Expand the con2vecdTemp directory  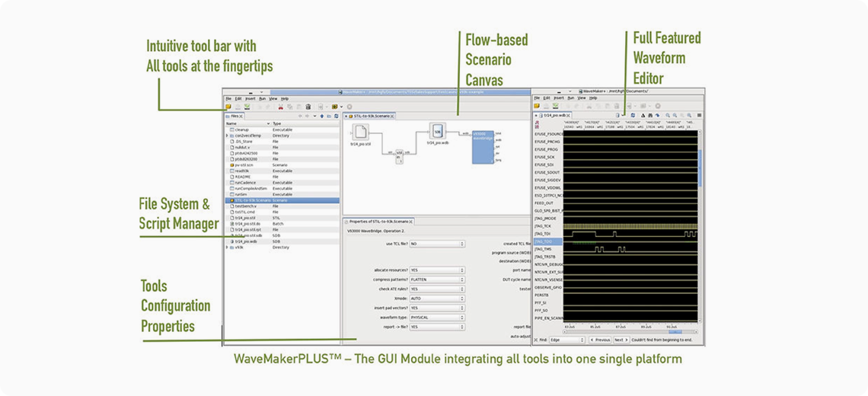coord(227,135)
